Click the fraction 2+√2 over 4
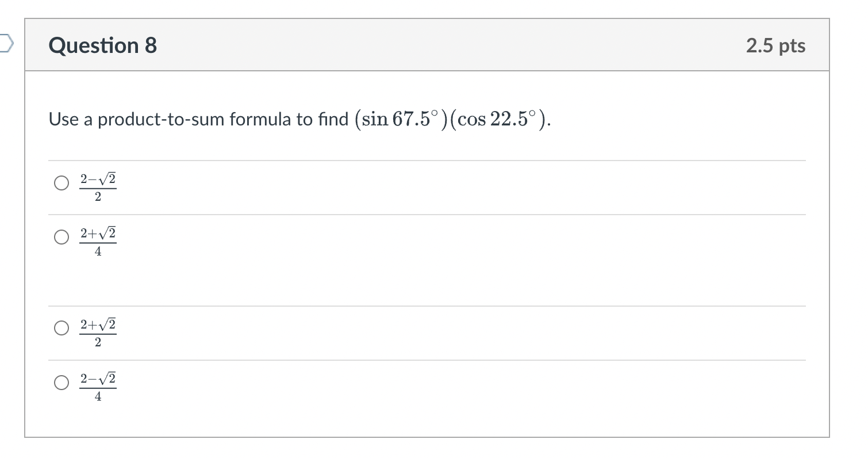The height and width of the screenshot is (458, 868). (98, 239)
